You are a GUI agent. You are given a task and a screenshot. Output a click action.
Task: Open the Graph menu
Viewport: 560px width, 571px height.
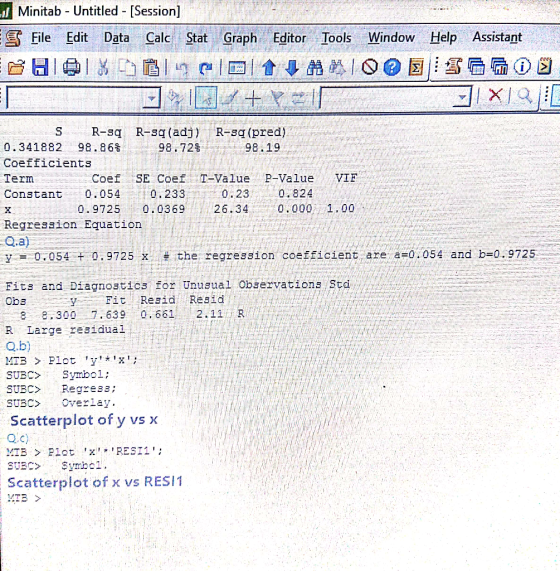pos(240,38)
